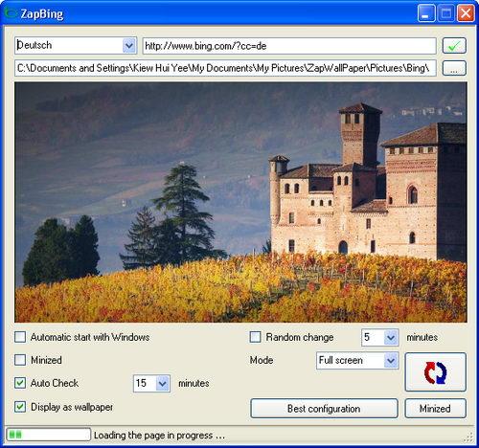Uncheck the Auto Check option
This screenshot has height=448, width=479.
(x=20, y=383)
